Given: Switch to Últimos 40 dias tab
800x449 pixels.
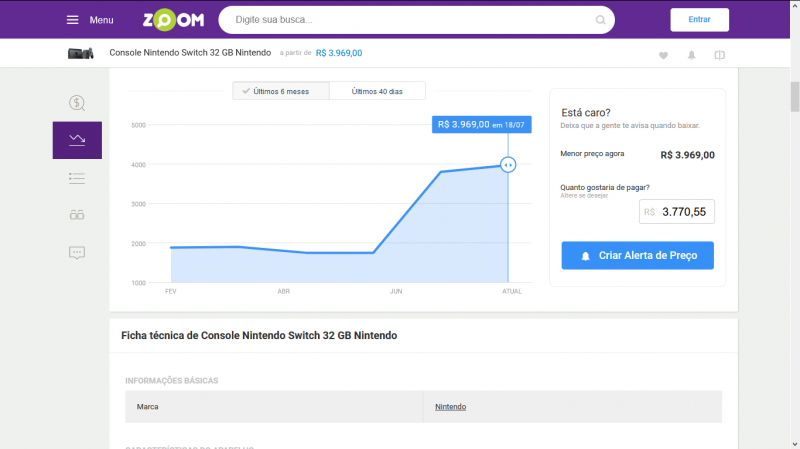Looking at the screenshot, I should 377,91.
